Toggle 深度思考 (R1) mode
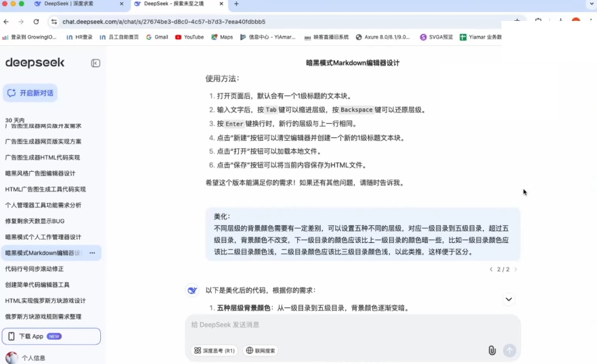 (215, 350)
